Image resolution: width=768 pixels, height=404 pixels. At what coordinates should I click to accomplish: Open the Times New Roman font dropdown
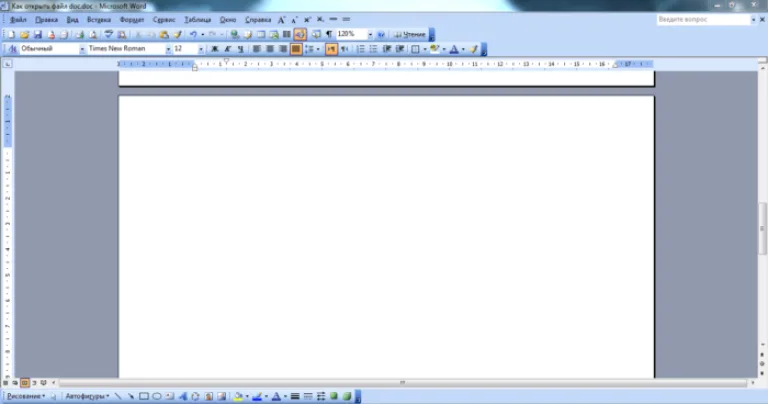point(168,49)
